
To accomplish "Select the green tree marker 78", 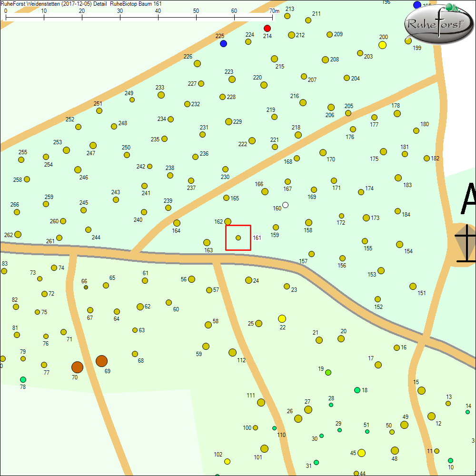I will (23, 379).
